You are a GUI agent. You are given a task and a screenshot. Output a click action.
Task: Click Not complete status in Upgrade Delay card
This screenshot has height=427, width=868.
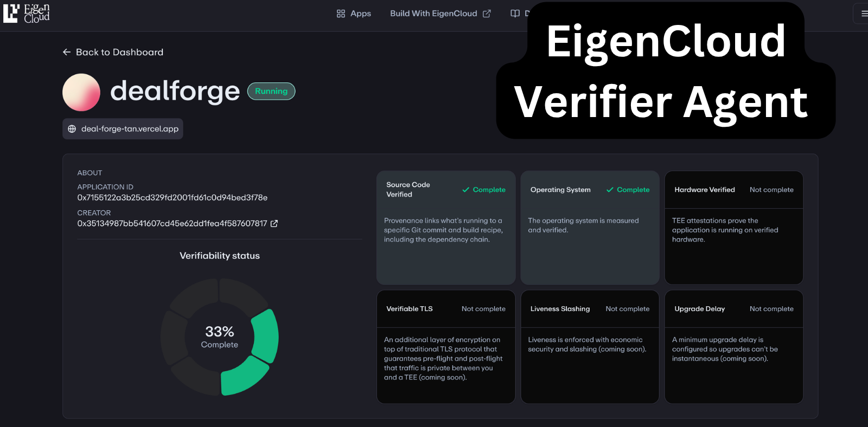click(x=771, y=309)
